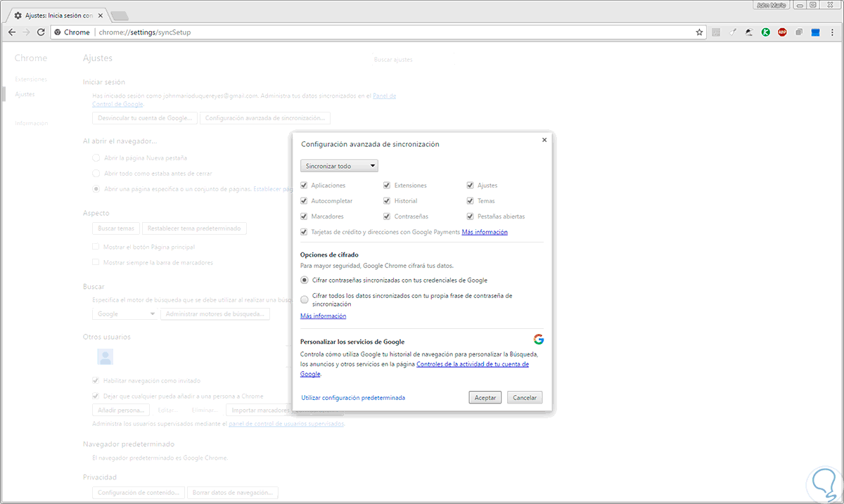The height and width of the screenshot is (504, 844).
Task: Select Cifrar contraseñas con credenciales de Google
Action: pyautogui.click(x=305, y=280)
